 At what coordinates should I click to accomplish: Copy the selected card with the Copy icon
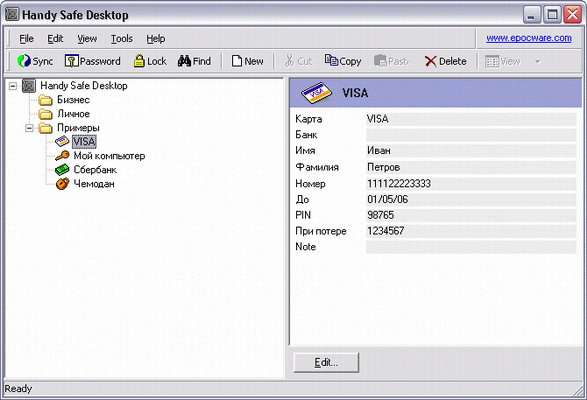(331, 60)
